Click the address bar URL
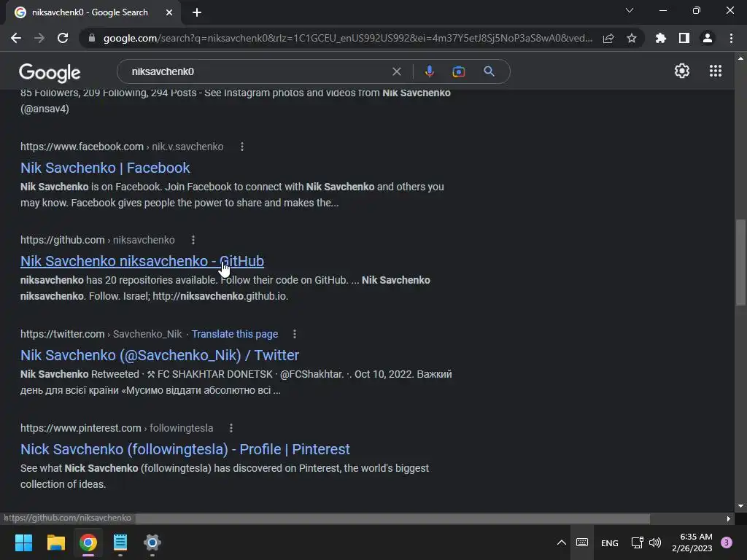The image size is (747, 560). pos(348,38)
